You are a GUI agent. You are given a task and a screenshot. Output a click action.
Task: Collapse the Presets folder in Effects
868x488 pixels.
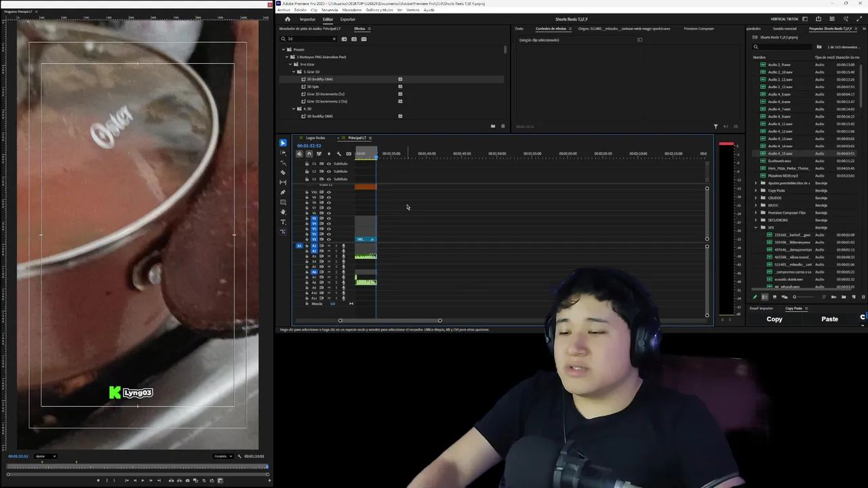[283, 49]
